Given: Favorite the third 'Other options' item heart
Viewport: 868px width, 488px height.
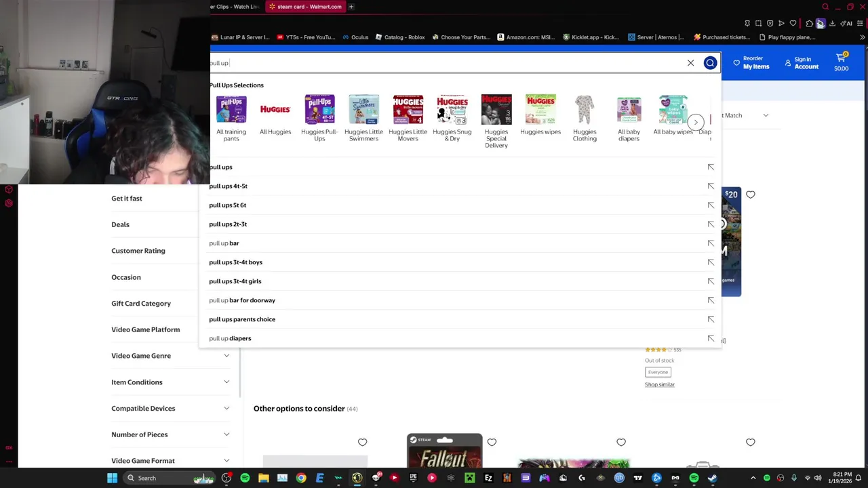Looking at the screenshot, I should pos(621,442).
